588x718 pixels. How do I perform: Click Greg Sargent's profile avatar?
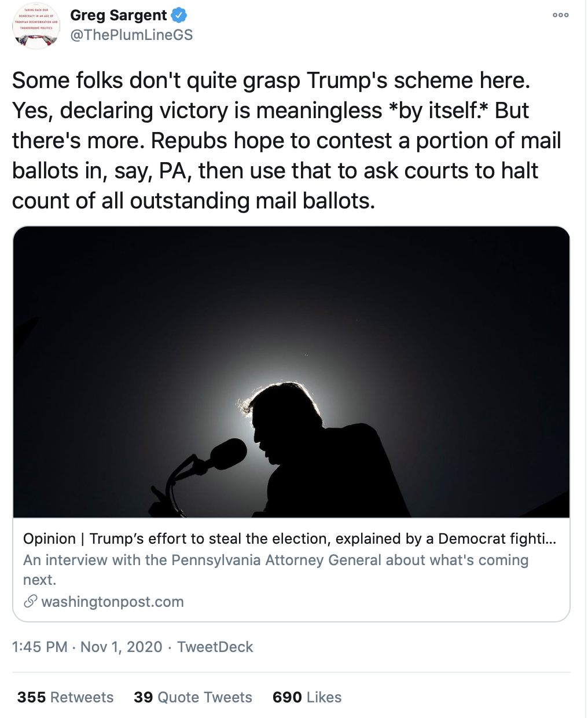coord(36,26)
